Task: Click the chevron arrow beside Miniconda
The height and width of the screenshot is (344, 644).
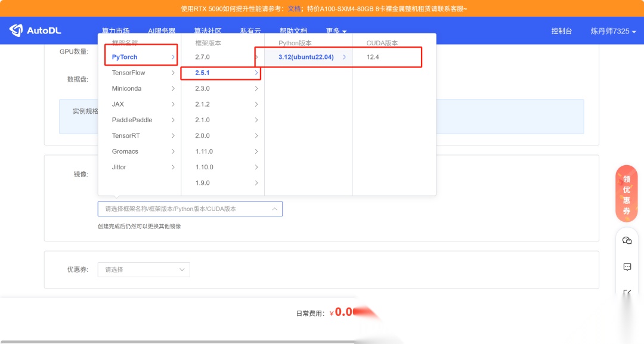Action: tap(173, 88)
